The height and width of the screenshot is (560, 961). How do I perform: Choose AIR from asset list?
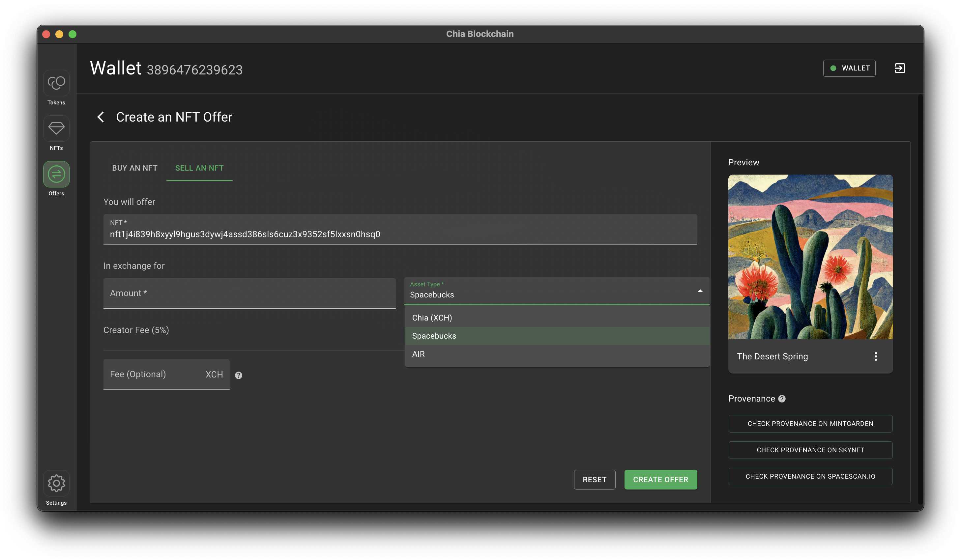[x=557, y=354]
